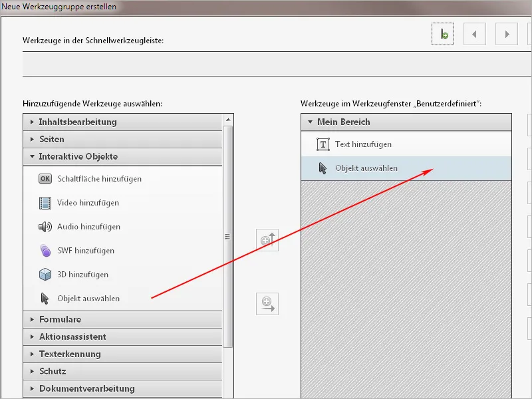Click the purple SWF hinzufügen icon
532x399 pixels.
pyautogui.click(x=45, y=251)
